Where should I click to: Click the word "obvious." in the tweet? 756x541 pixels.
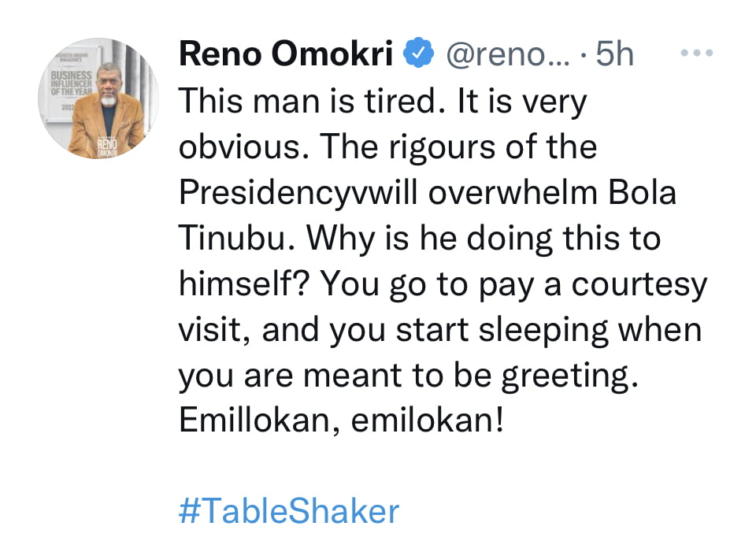pyautogui.click(x=240, y=146)
